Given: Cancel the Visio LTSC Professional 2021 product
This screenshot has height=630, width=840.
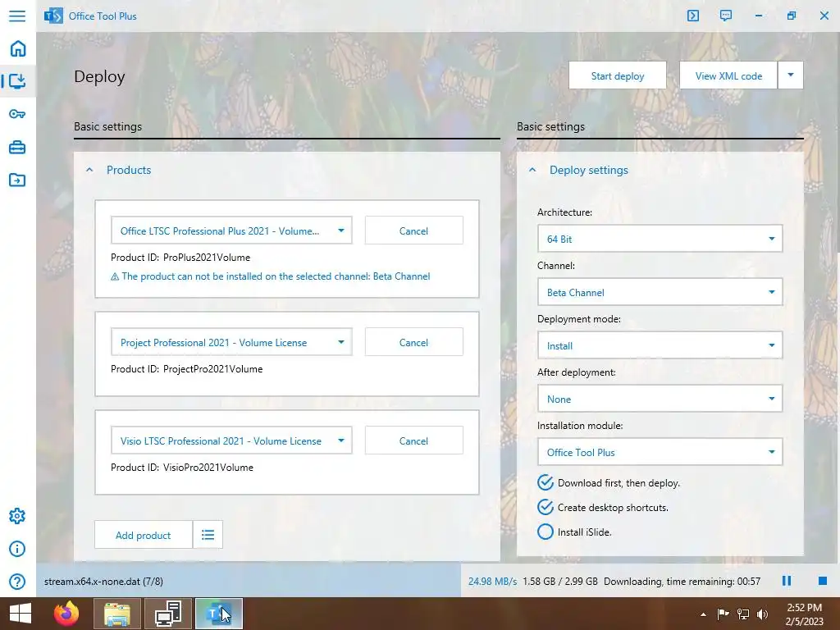Looking at the screenshot, I should point(414,441).
